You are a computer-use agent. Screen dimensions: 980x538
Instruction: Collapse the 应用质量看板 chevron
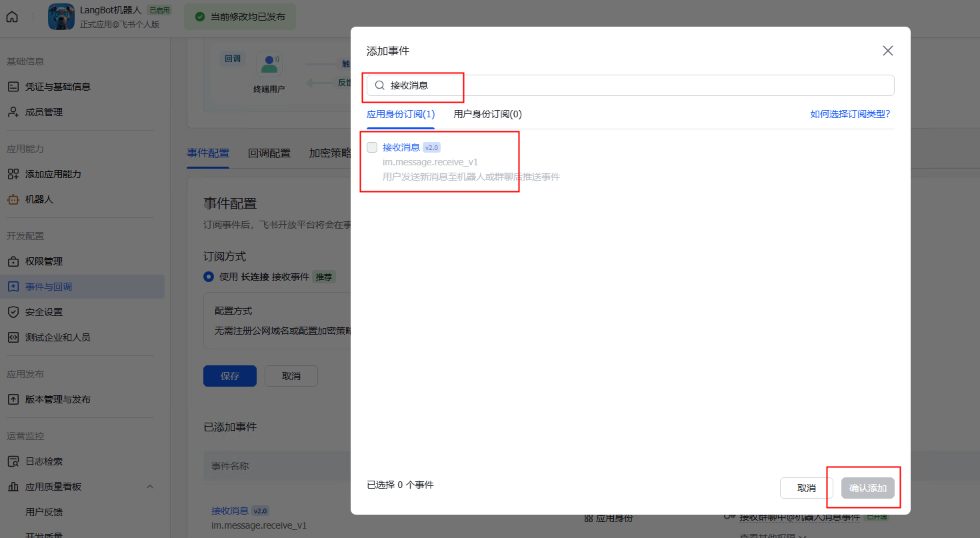click(x=150, y=487)
